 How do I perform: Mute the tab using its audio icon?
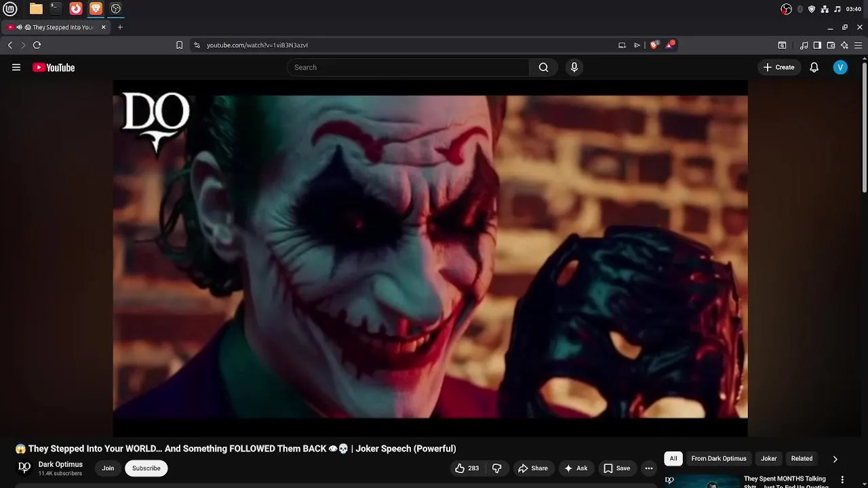[20, 27]
